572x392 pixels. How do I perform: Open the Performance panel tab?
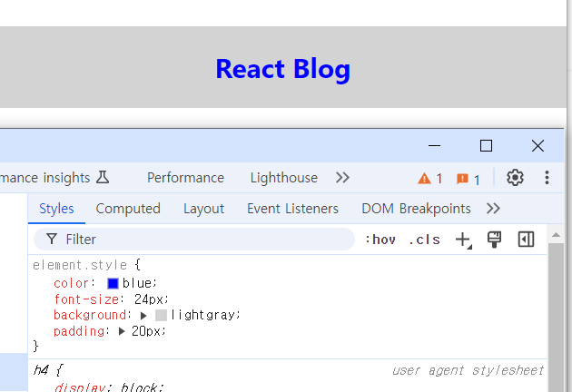186,178
